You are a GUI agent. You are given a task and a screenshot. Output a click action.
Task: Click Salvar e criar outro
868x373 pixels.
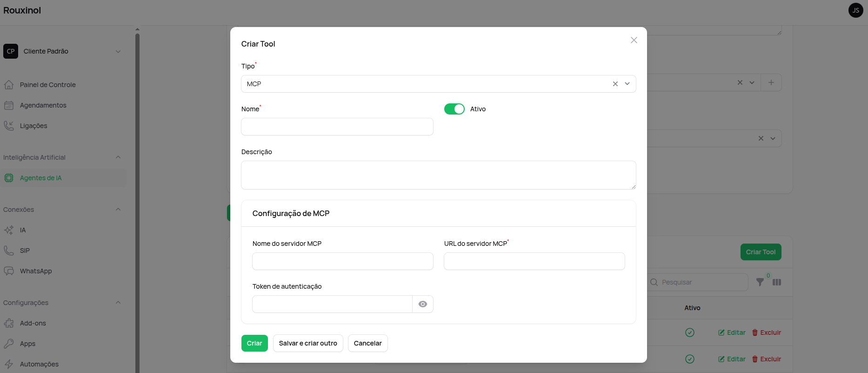pyautogui.click(x=308, y=343)
